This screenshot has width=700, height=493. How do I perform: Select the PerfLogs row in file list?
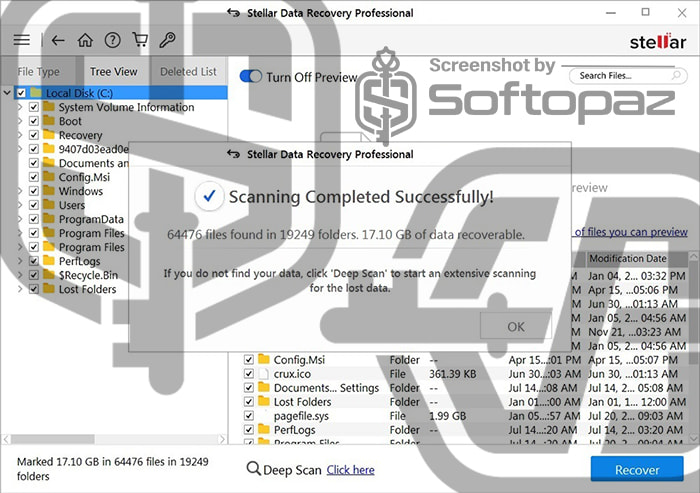pyautogui.click(x=464, y=430)
